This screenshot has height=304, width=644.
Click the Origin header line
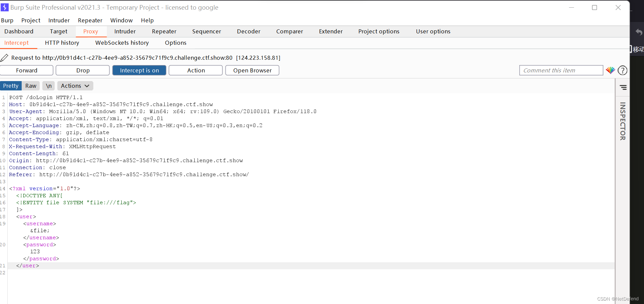pyautogui.click(x=126, y=161)
